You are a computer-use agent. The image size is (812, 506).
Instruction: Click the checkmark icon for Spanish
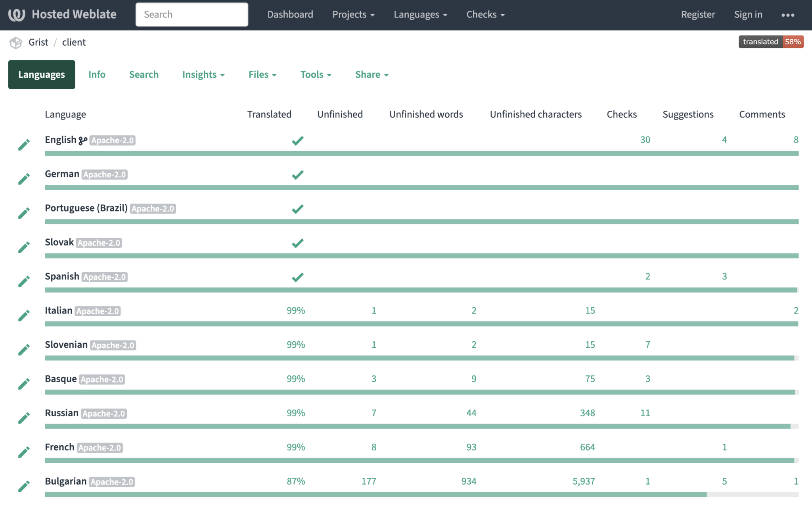tap(297, 277)
